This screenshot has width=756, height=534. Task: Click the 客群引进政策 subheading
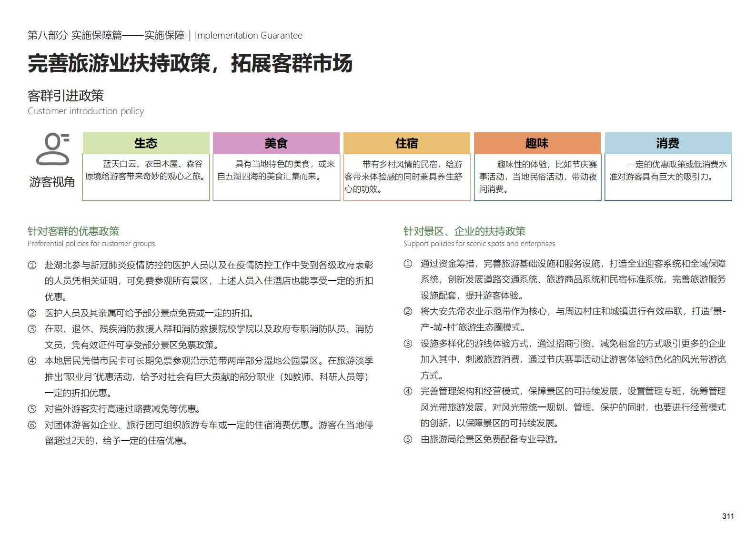(x=66, y=96)
